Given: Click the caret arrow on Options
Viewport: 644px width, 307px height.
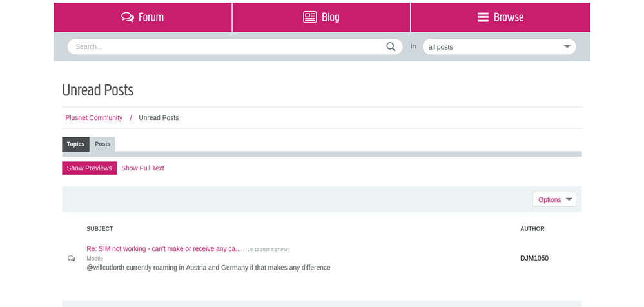Looking at the screenshot, I should click(x=569, y=199).
